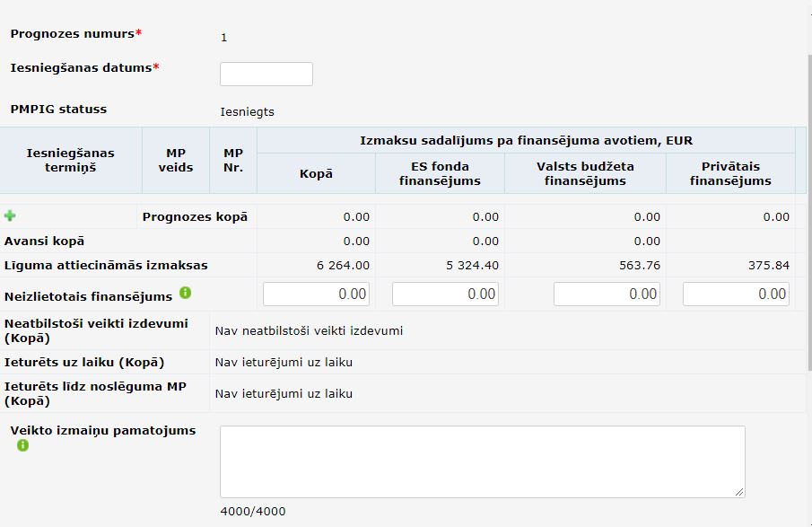Focus the Kopā unused financing input
The width and height of the screenshot is (812, 527).
coord(316,294)
